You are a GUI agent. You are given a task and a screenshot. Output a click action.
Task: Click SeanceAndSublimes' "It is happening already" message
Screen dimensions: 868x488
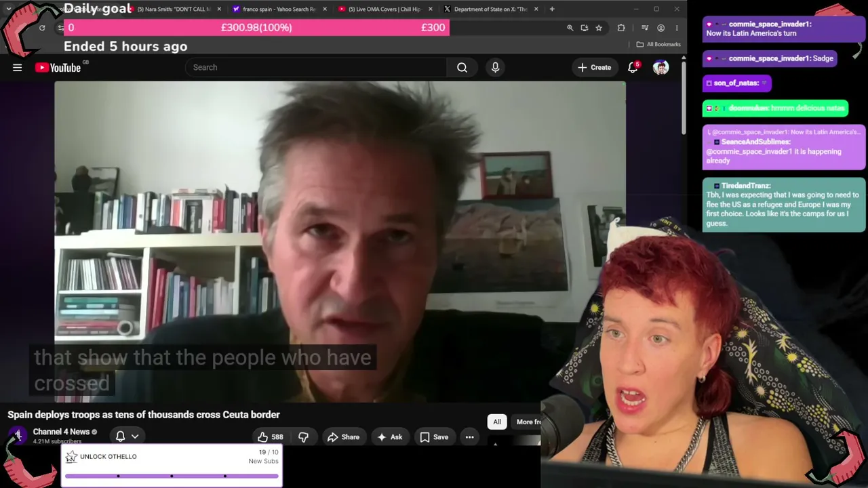pos(784,146)
